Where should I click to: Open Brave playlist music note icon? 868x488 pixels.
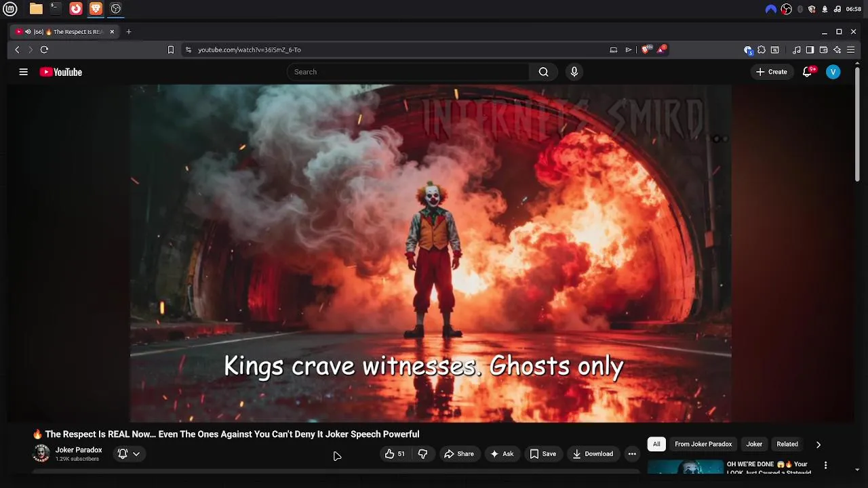(797, 49)
